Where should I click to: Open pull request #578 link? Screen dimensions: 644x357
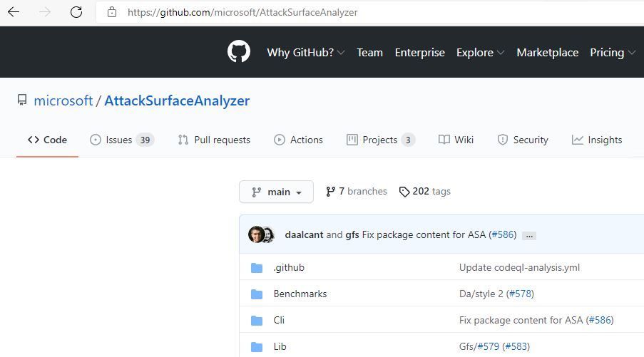click(520, 294)
